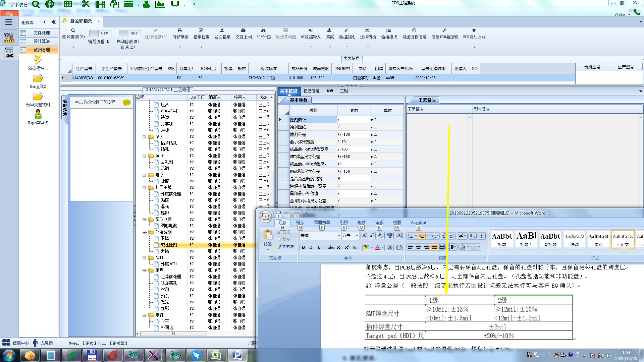Viewport: 644px width, 362px height.
Task: Click the 数据管理 sidebar item
Action: [42, 50]
